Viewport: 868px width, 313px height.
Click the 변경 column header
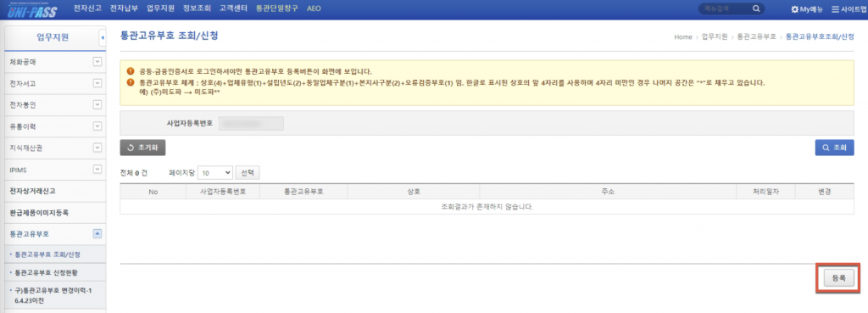point(825,192)
